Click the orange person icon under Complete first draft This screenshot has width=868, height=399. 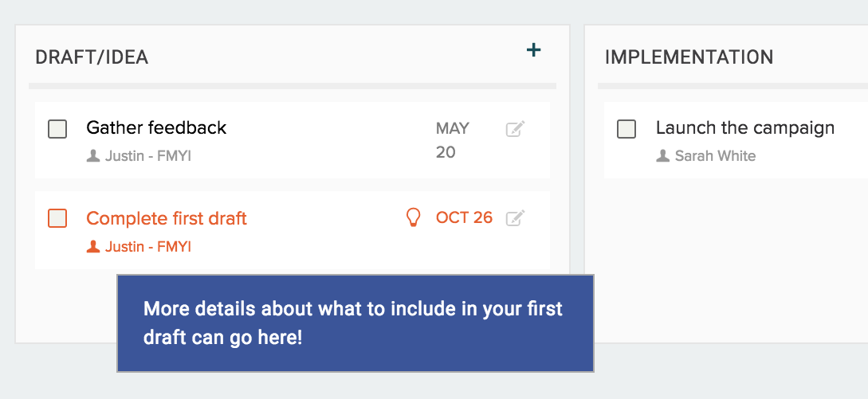(x=93, y=247)
